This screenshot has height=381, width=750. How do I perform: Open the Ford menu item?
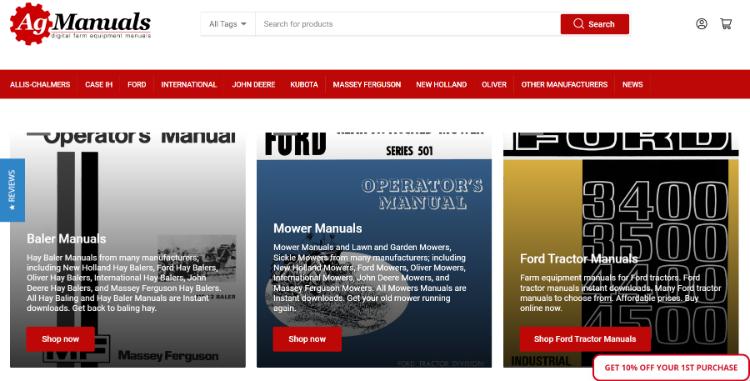tap(137, 85)
